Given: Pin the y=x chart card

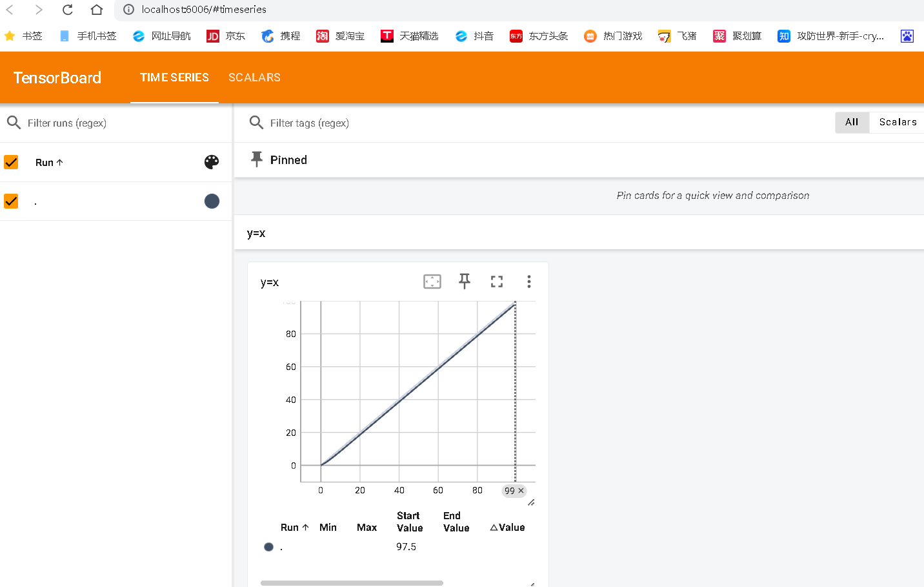Looking at the screenshot, I should (464, 281).
